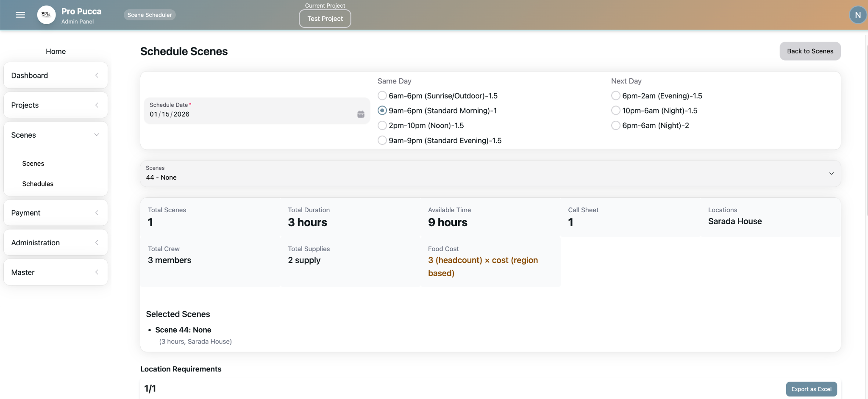Image resolution: width=868 pixels, height=399 pixels.
Task: Select 6am-6pm Sunrise/Outdoor shift
Action: coord(382,96)
